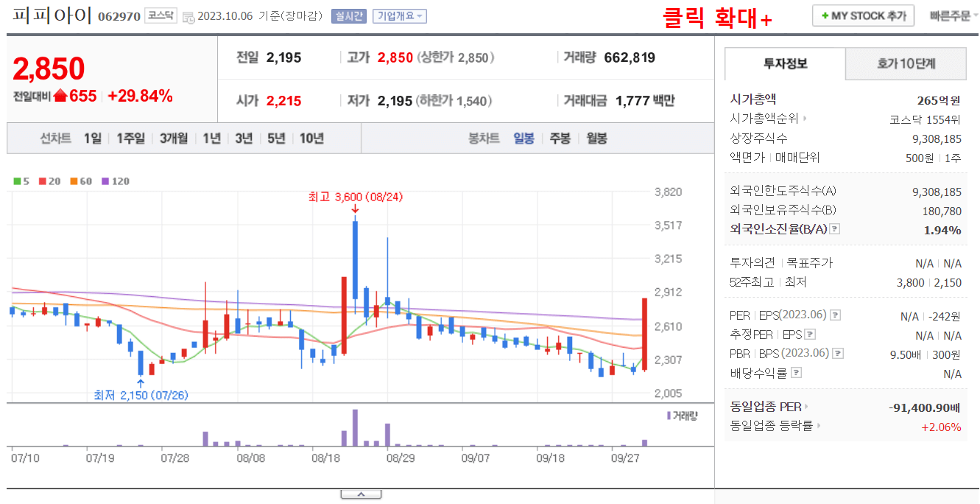
Task: Click the help icon next to 외국인소진율(B/A)
Action: pos(834,229)
